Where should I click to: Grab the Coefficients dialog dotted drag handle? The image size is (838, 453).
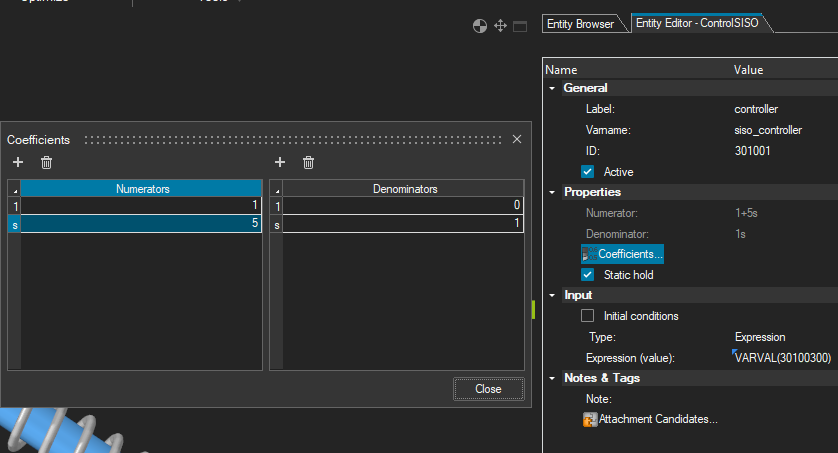293,139
